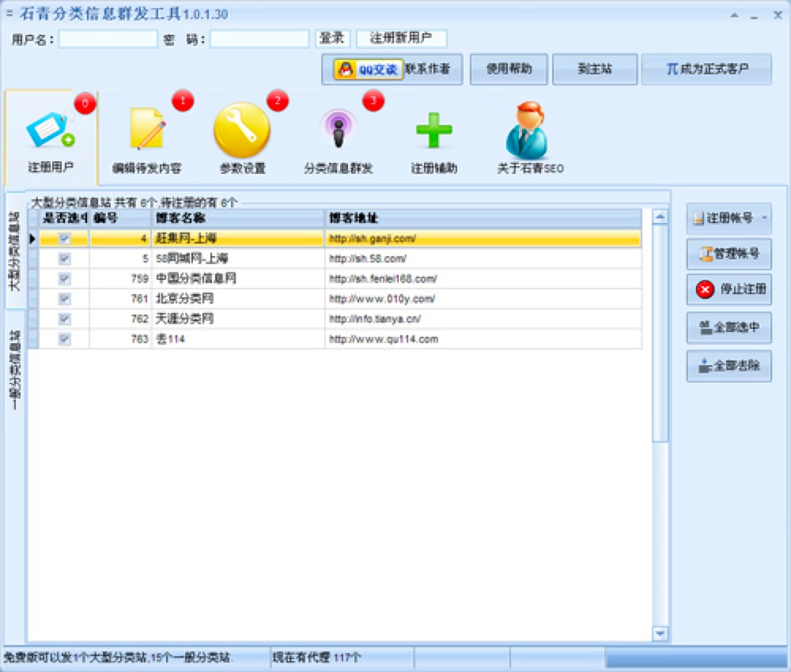This screenshot has width=791, height=672.
Task: Click the 登录 button
Action: (332, 38)
